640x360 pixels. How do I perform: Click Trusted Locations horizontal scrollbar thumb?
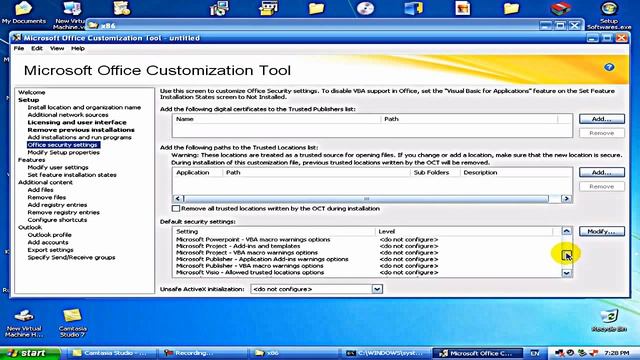pyautogui.click(x=366, y=199)
